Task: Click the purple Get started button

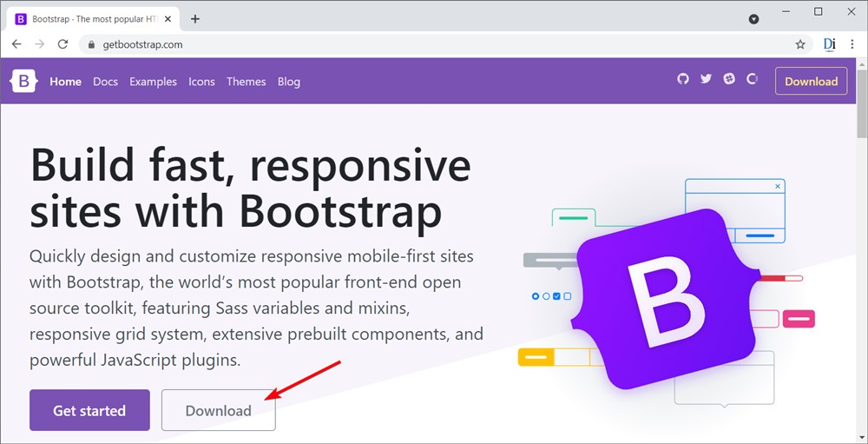Action: (x=89, y=410)
